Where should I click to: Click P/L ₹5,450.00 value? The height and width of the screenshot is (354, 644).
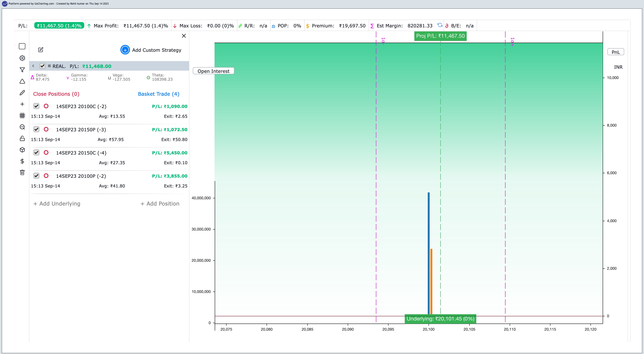click(x=170, y=153)
